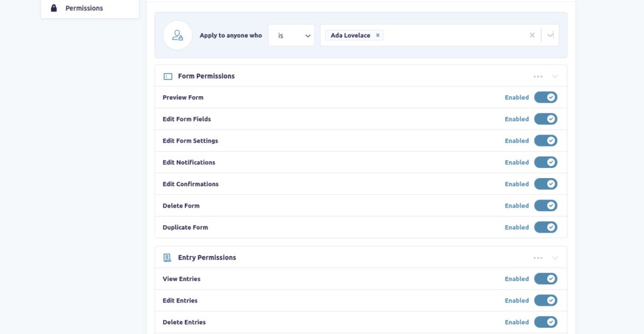Toggle the Edit Form Settings permission
Image resolution: width=644 pixels, height=334 pixels.
click(545, 140)
